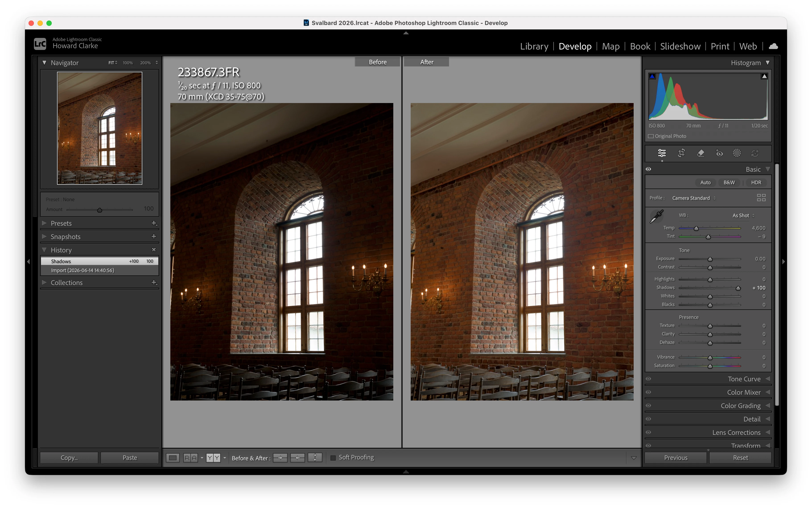Toggle highlight clipping indicator in Histogram
Screen dimensions: 812x508
pyautogui.click(x=764, y=76)
